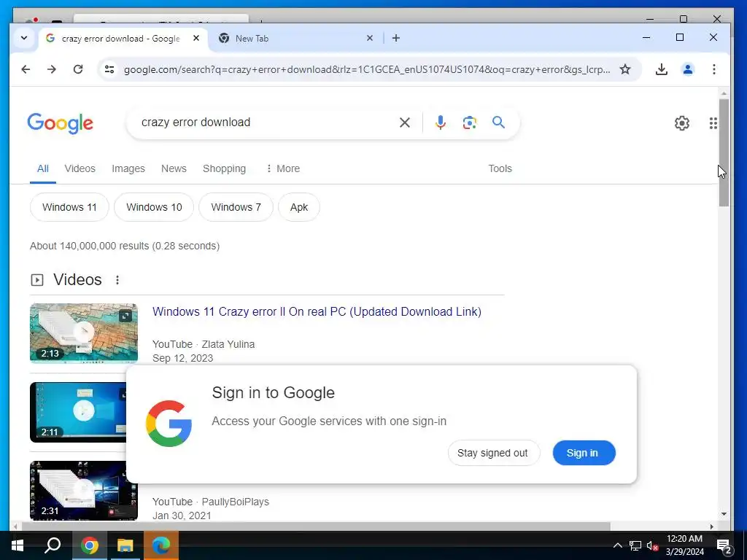The image size is (747, 560).
Task: Open tab search dropdown arrow
Action: tap(24, 38)
